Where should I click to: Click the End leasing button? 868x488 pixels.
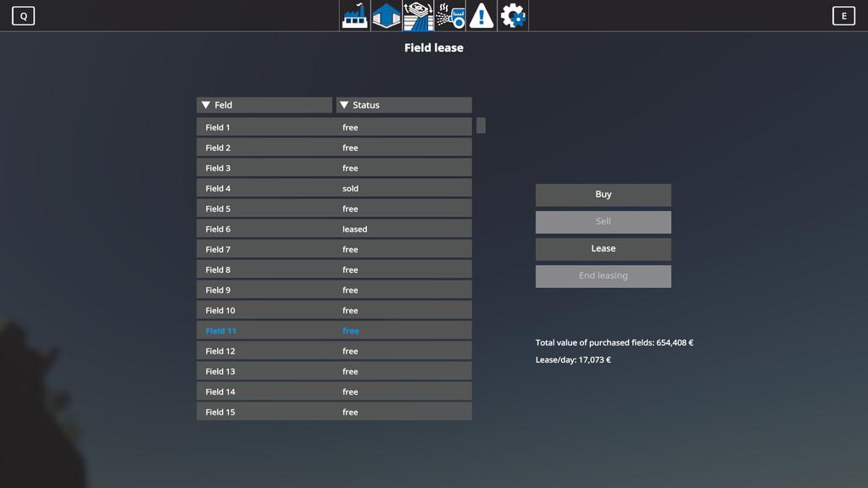click(603, 276)
